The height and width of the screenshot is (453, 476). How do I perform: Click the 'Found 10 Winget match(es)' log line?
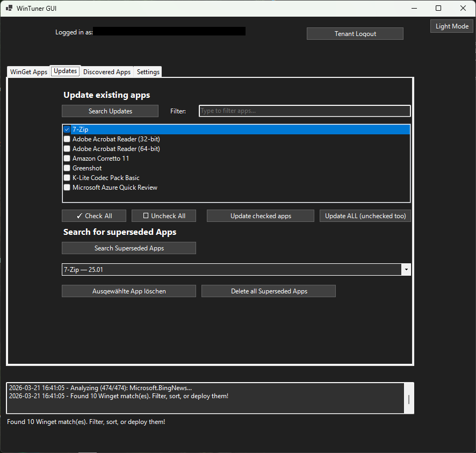click(x=119, y=396)
